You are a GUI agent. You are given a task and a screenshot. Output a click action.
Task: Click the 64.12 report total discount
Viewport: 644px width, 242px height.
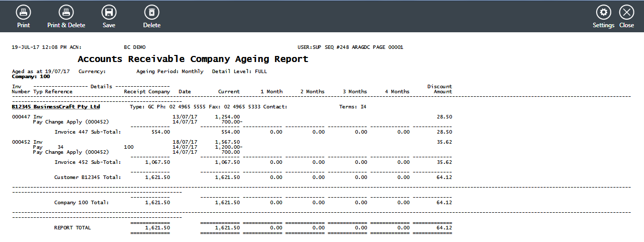tap(444, 228)
